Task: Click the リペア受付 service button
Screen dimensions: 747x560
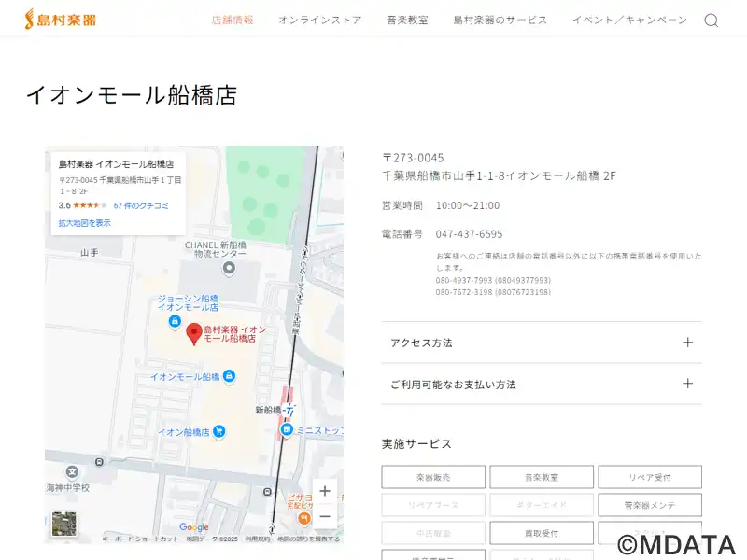Action: (x=650, y=477)
